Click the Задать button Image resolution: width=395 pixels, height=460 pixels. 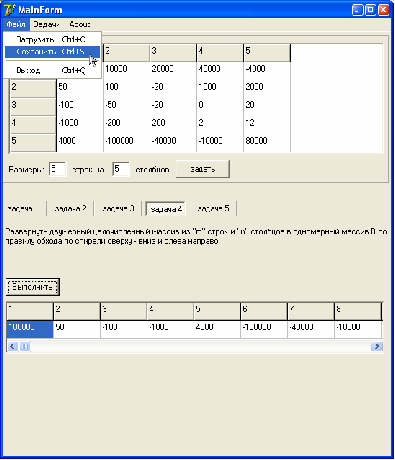[x=203, y=169]
